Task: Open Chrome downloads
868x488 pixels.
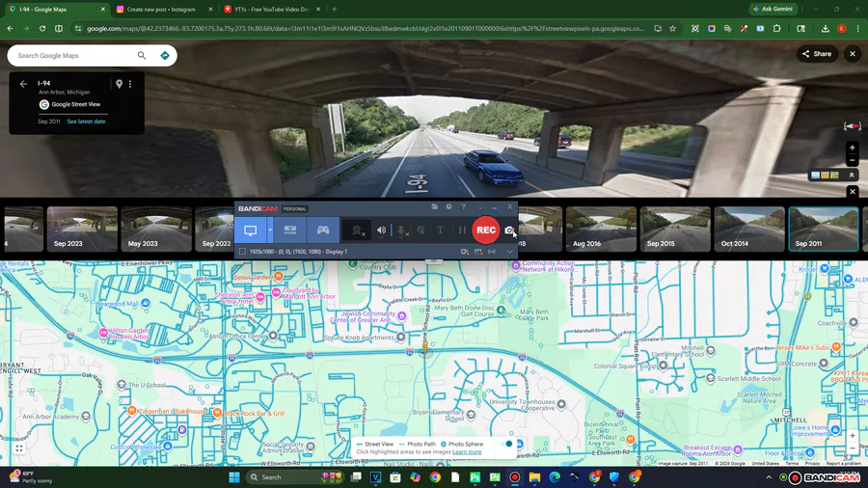Action: click(x=825, y=28)
